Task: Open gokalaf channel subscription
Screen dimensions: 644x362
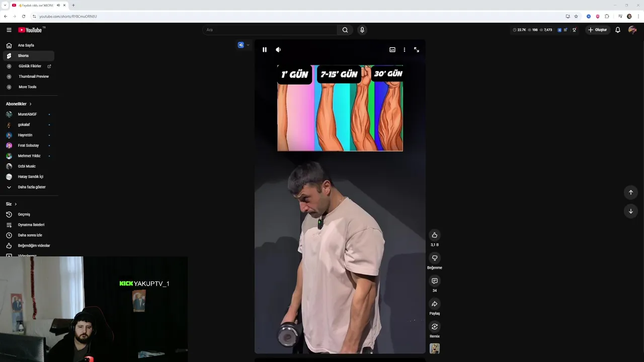Action: 29,125
